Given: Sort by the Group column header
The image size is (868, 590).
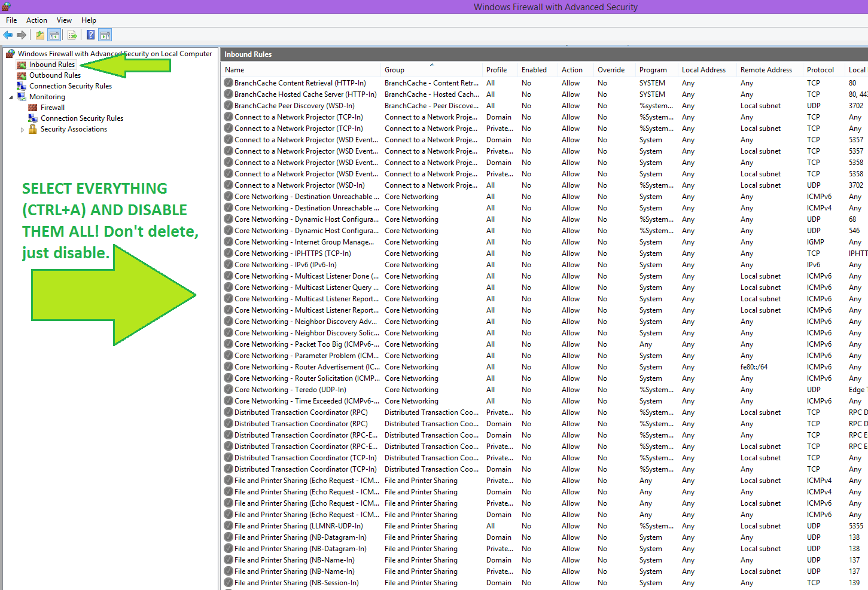Looking at the screenshot, I should click(x=431, y=70).
